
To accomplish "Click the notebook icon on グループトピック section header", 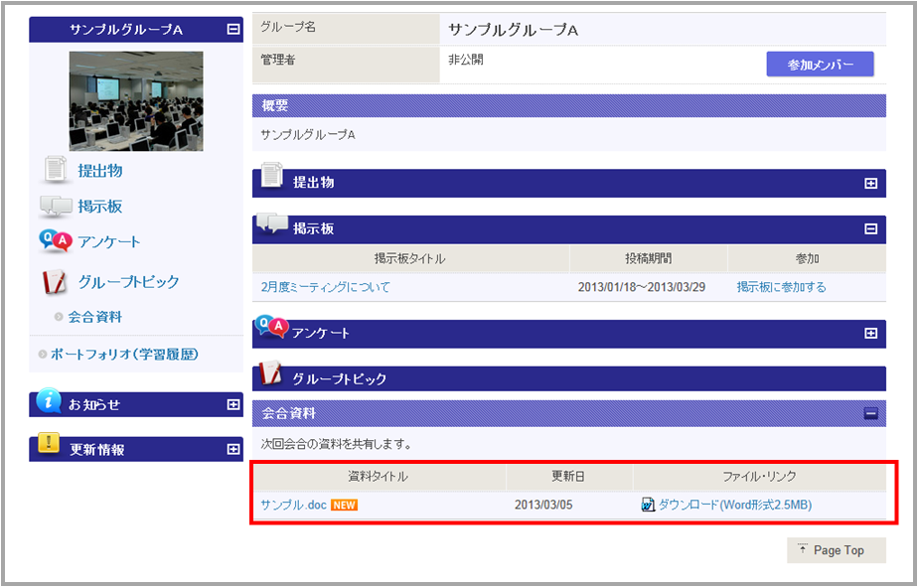I will tap(271, 373).
